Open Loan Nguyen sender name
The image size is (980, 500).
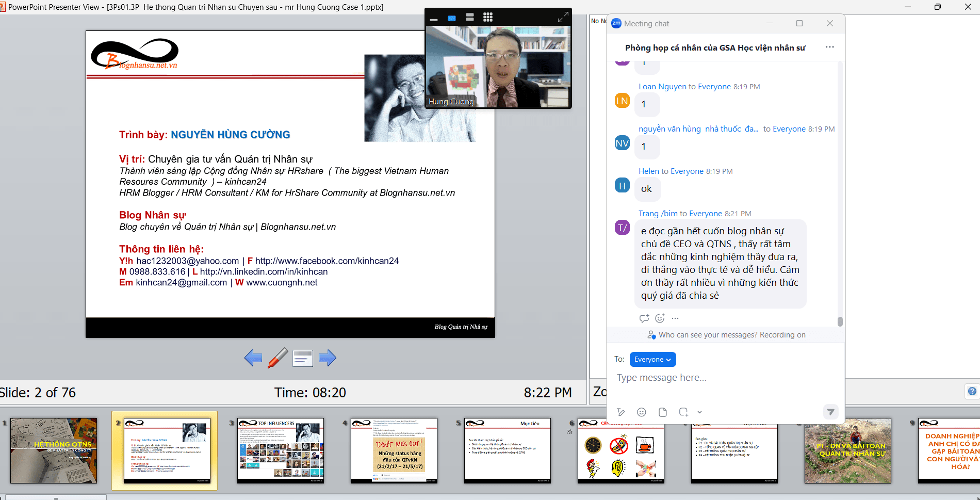tap(662, 87)
